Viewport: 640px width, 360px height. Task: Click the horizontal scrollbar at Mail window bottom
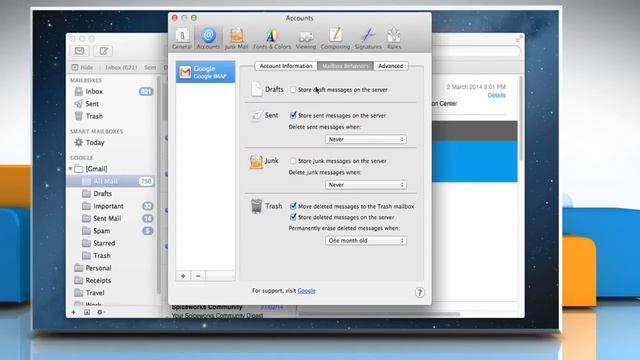point(379,314)
